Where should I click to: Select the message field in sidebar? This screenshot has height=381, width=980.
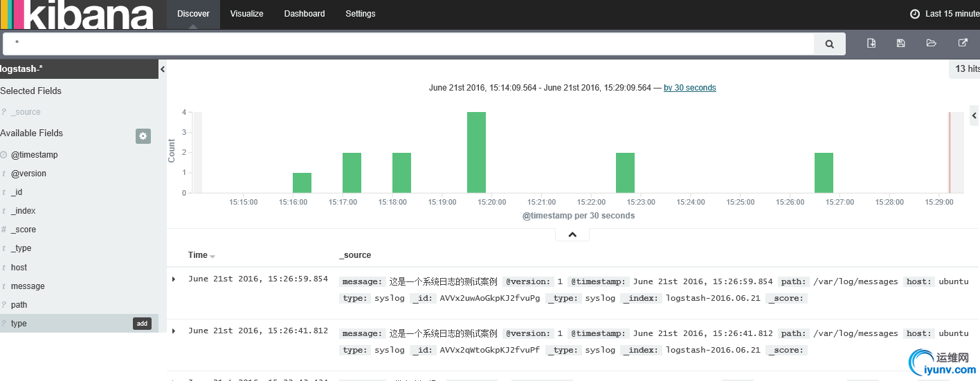tap(28, 286)
